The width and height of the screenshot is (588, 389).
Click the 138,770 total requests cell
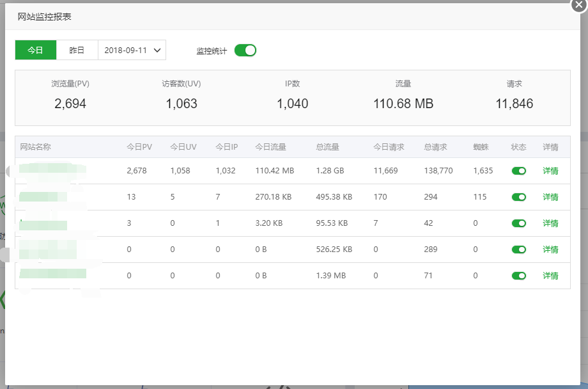tap(438, 171)
